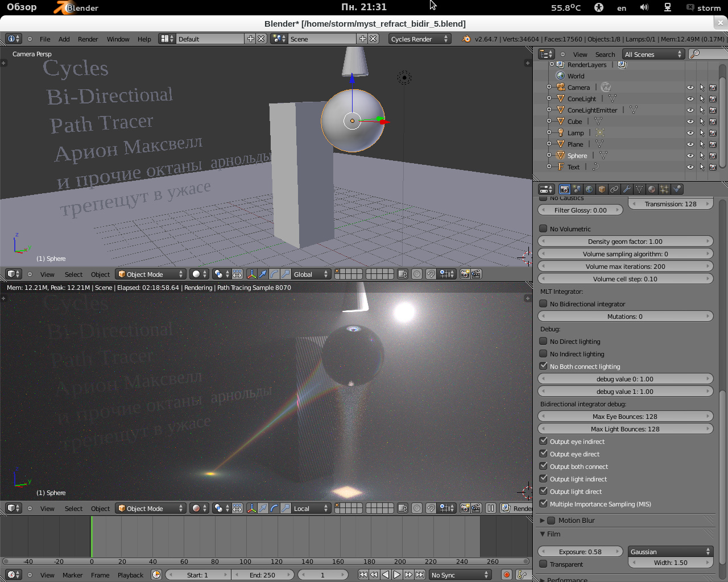Click OpenGL render image icon in top viewport header
Image resolution: width=728 pixels, height=582 pixels.
coord(465,274)
